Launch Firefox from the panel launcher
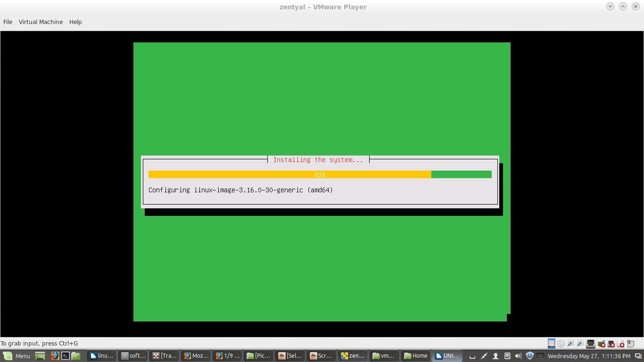644x362 pixels. 55,356
